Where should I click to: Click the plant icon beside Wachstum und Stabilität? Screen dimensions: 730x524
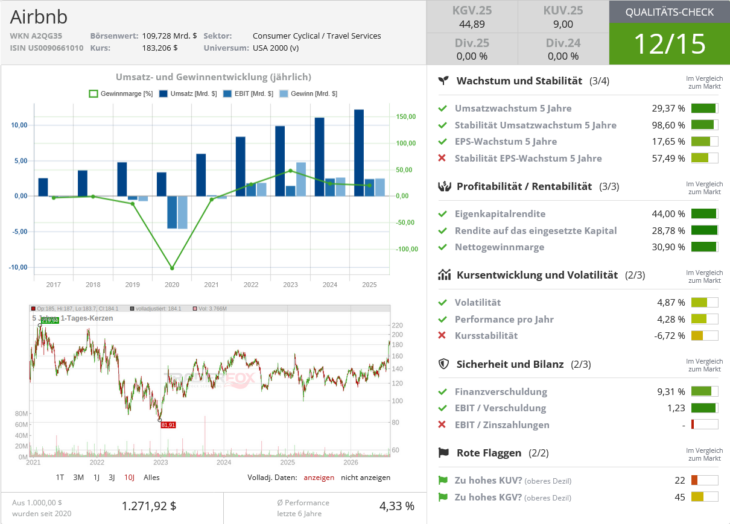[444, 81]
